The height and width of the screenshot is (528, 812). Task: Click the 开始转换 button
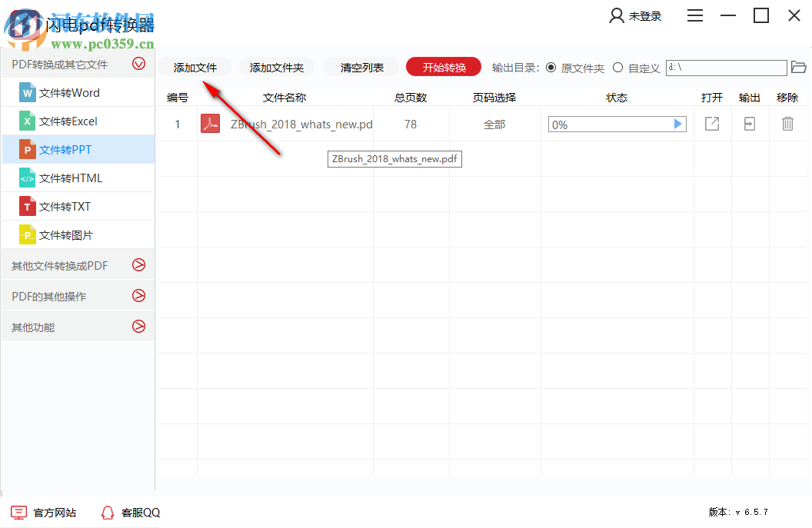(443, 67)
